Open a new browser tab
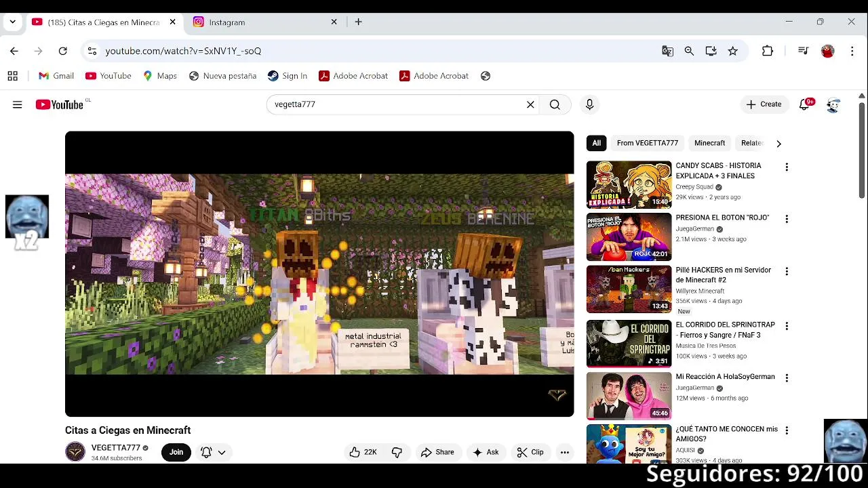This screenshot has width=868, height=488. coord(358,22)
